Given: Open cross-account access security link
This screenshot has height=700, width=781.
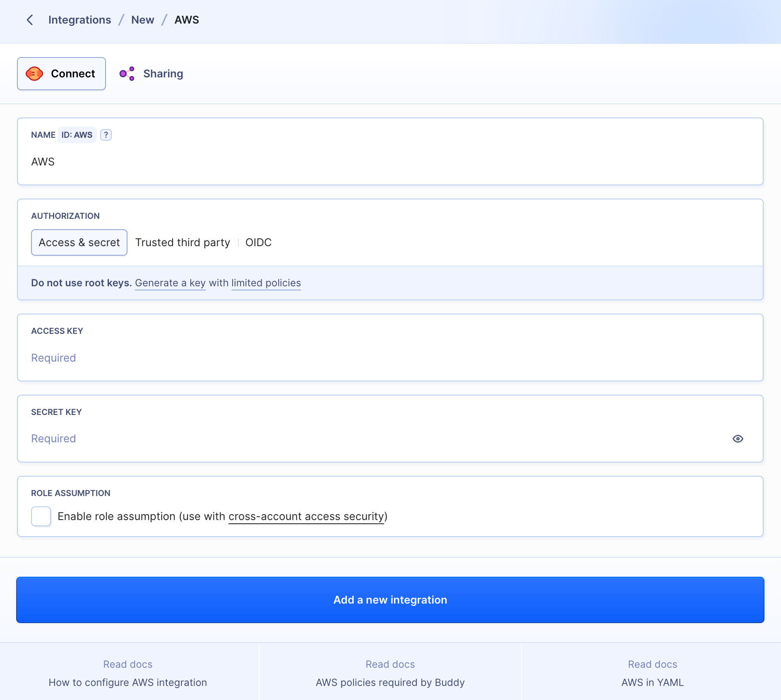Looking at the screenshot, I should (x=306, y=516).
